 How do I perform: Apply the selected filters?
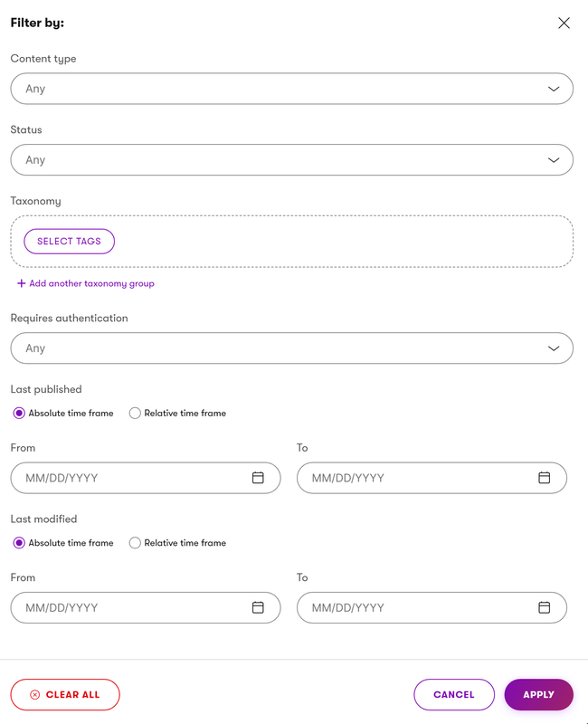pyautogui.click(x=538, y=694)
